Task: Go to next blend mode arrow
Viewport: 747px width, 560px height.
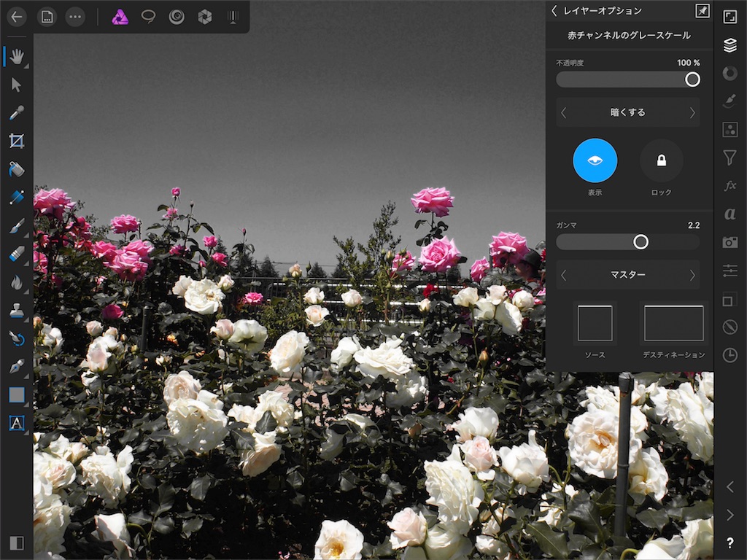Action: [692, 113]
